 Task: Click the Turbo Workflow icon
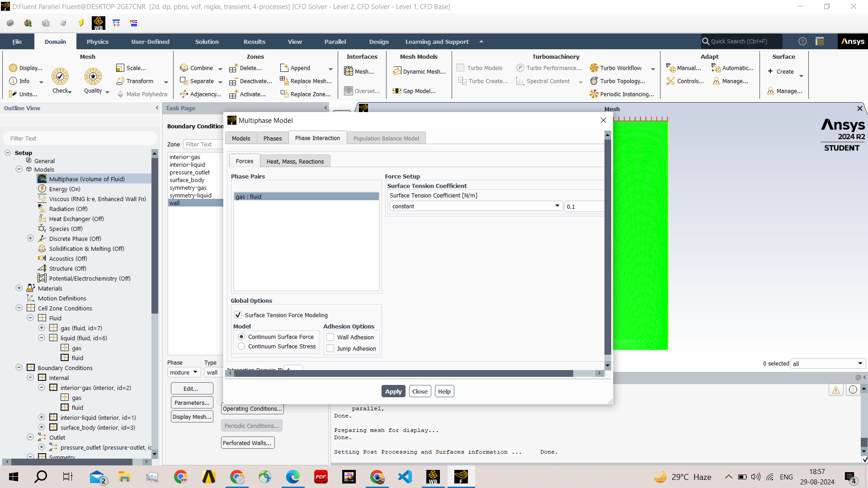click(594, 68)
